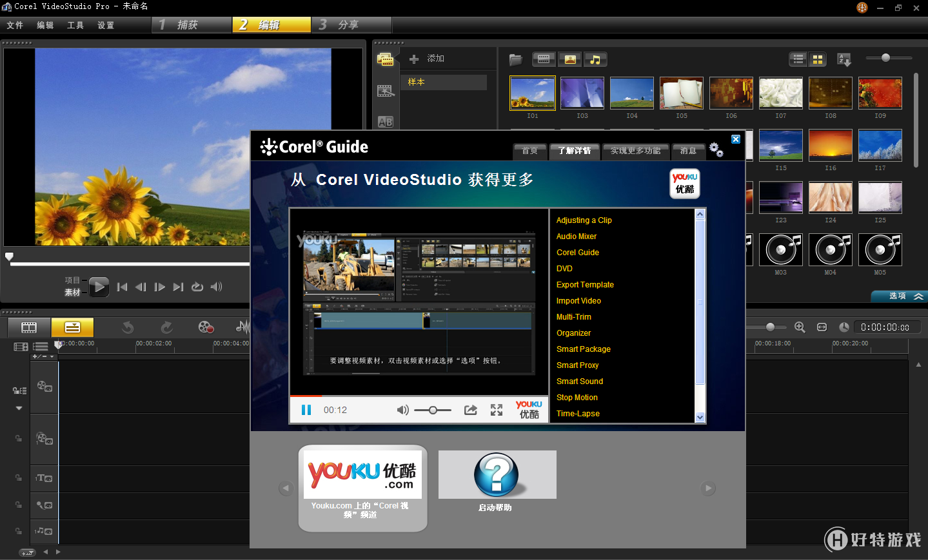This screenshot has width=928, height=560.
Task: Click the preview volume speaker icon
Action: tap(216, 287)
